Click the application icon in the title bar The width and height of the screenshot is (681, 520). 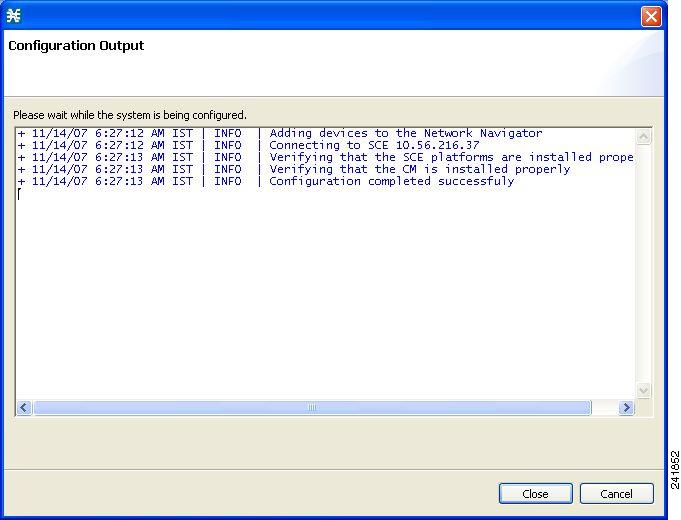click(x=13, y=16)
